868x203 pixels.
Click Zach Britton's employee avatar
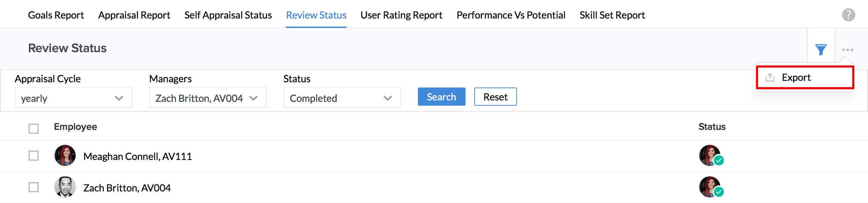pyautogui.click(x=65, y=187)
